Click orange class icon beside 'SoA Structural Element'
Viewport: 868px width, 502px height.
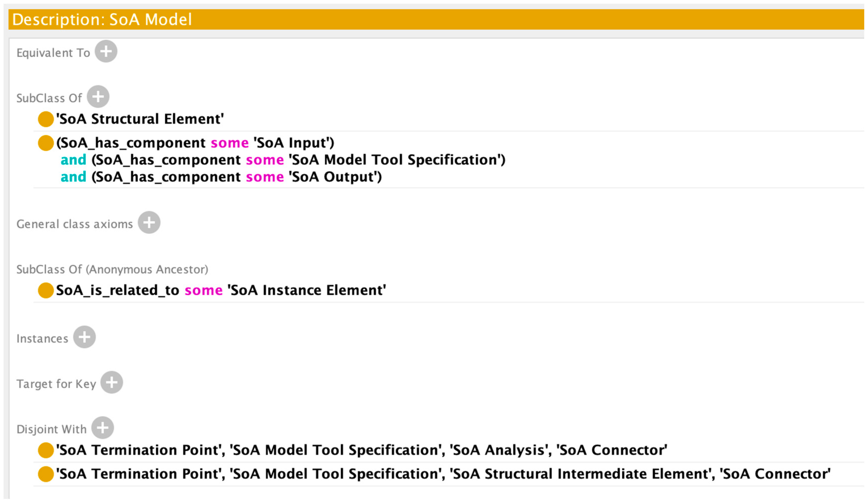[x=45, y=119]
